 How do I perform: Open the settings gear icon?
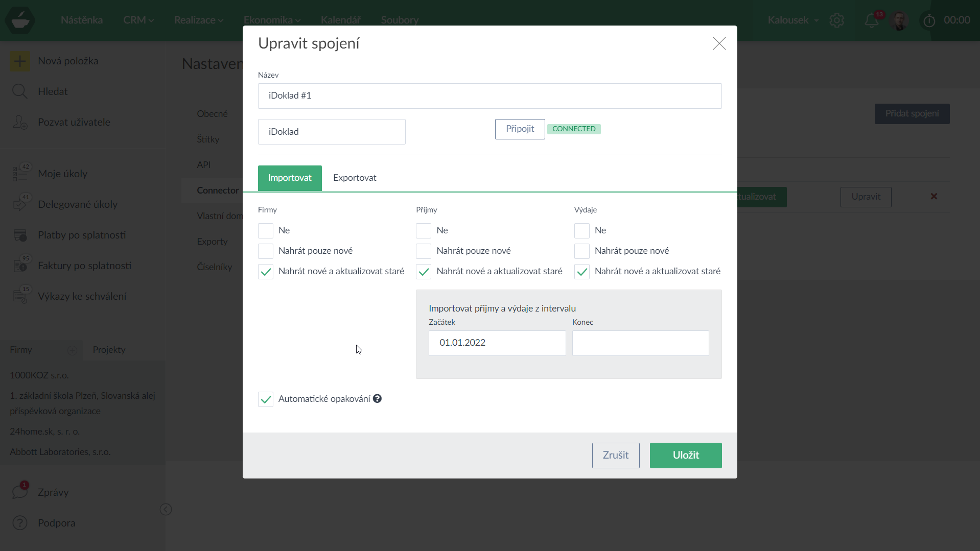[x=836, y=20]
